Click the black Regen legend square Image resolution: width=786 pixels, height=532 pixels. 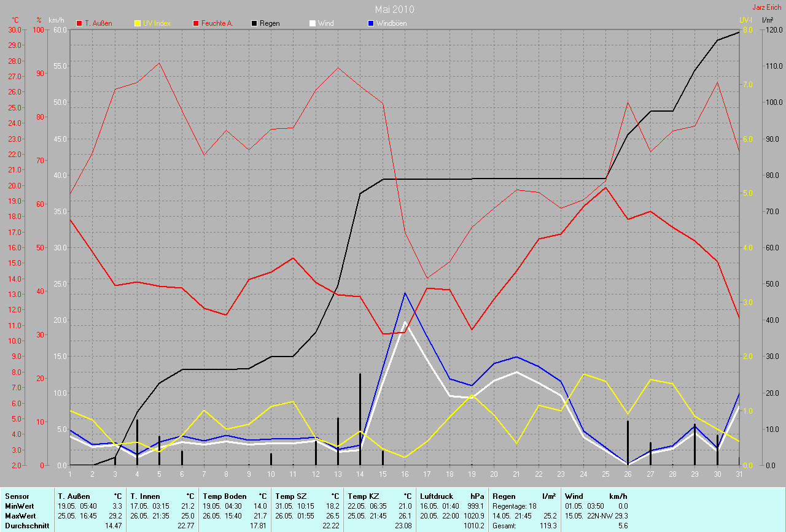255,23
